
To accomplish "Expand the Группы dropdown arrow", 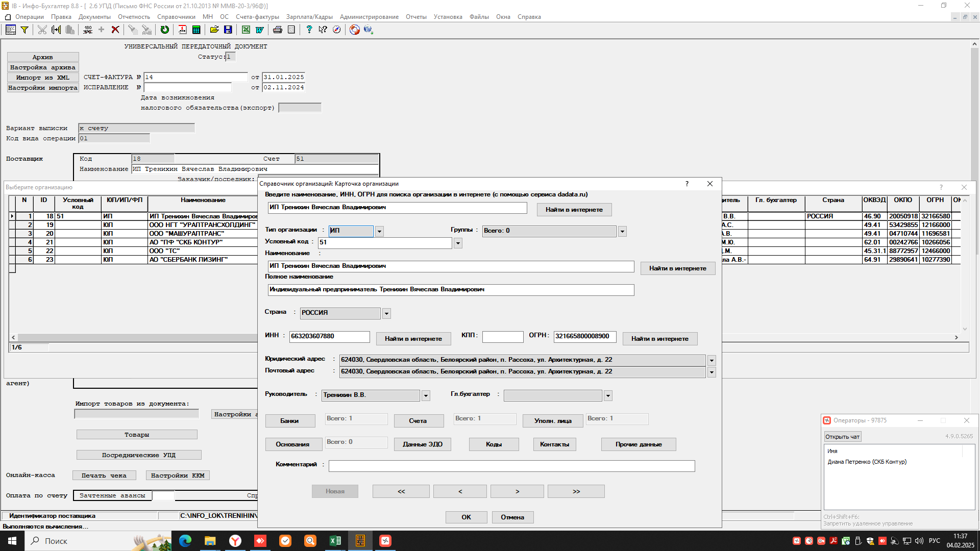I will click(622, 232).
